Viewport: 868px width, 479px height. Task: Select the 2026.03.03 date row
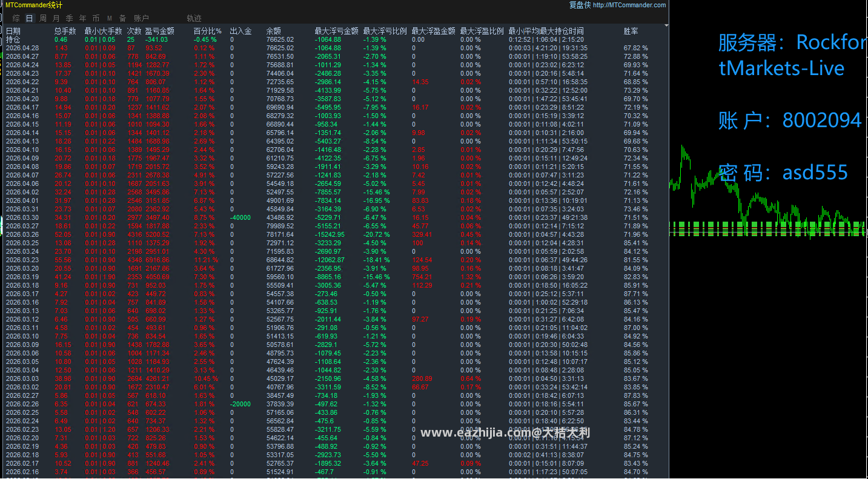[22, 378]
